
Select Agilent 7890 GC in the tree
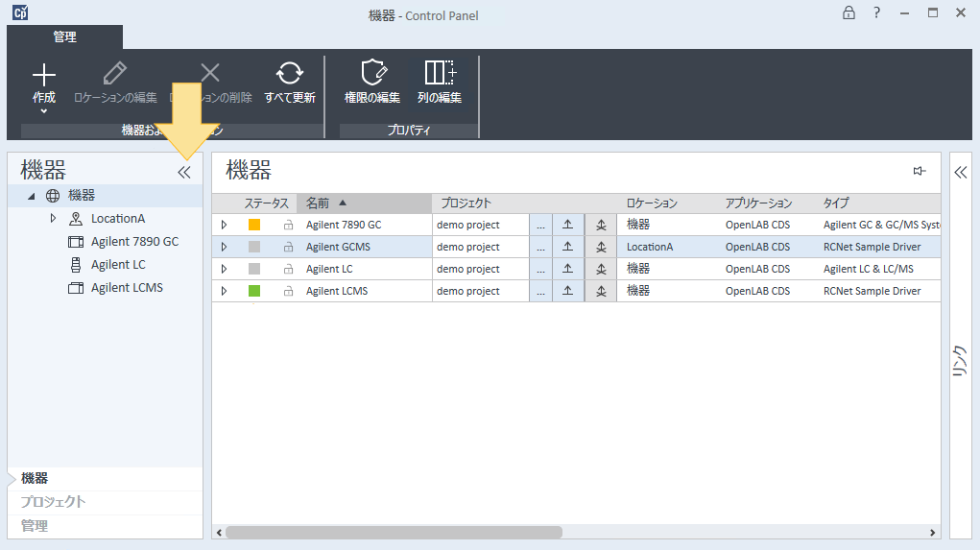click(135, 242)
